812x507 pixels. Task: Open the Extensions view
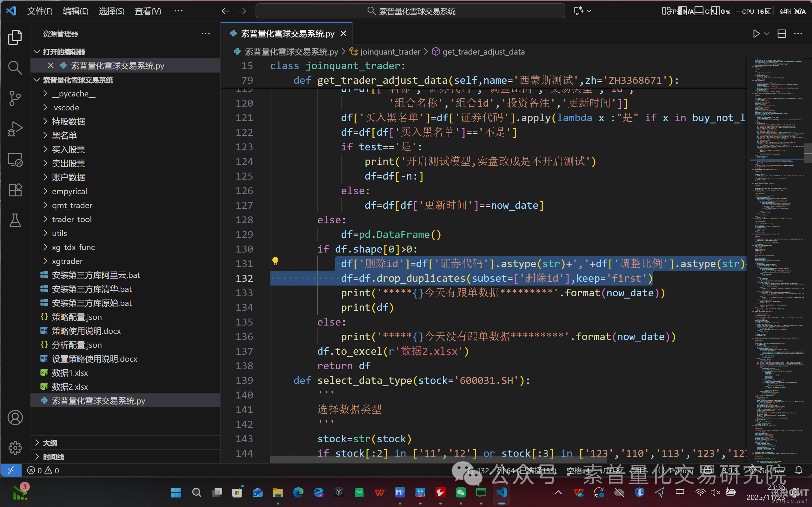tap(15, 190)
